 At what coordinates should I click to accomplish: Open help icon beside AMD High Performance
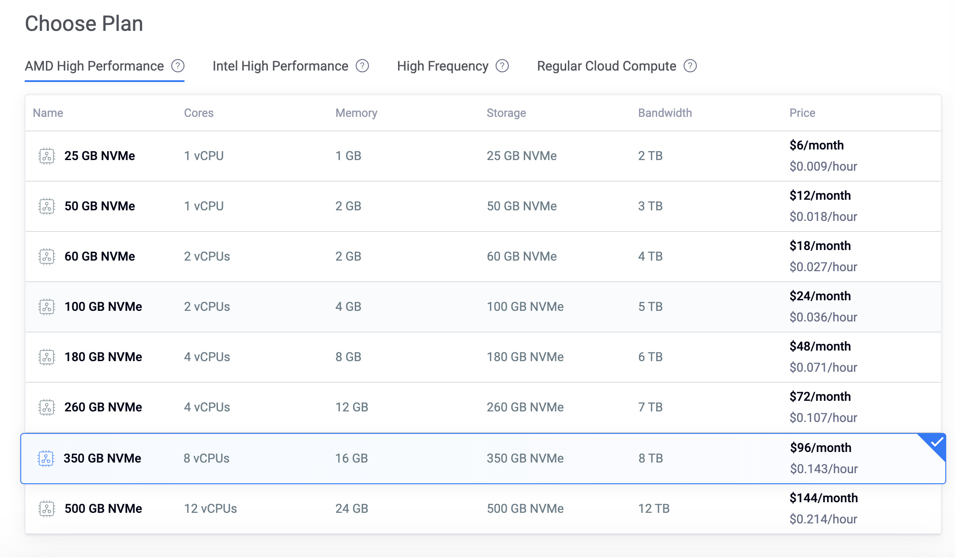click(178, 66)
